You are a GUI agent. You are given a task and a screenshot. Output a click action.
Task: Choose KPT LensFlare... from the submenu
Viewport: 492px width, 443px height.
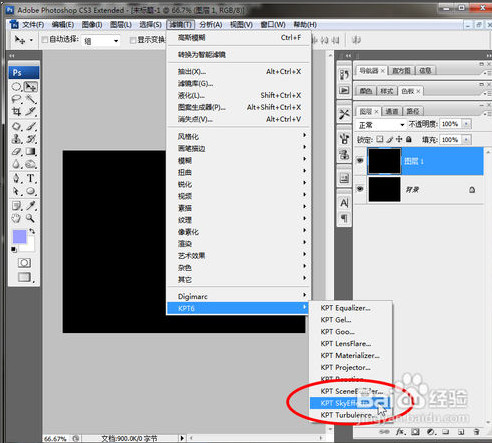tap(351, 343)
